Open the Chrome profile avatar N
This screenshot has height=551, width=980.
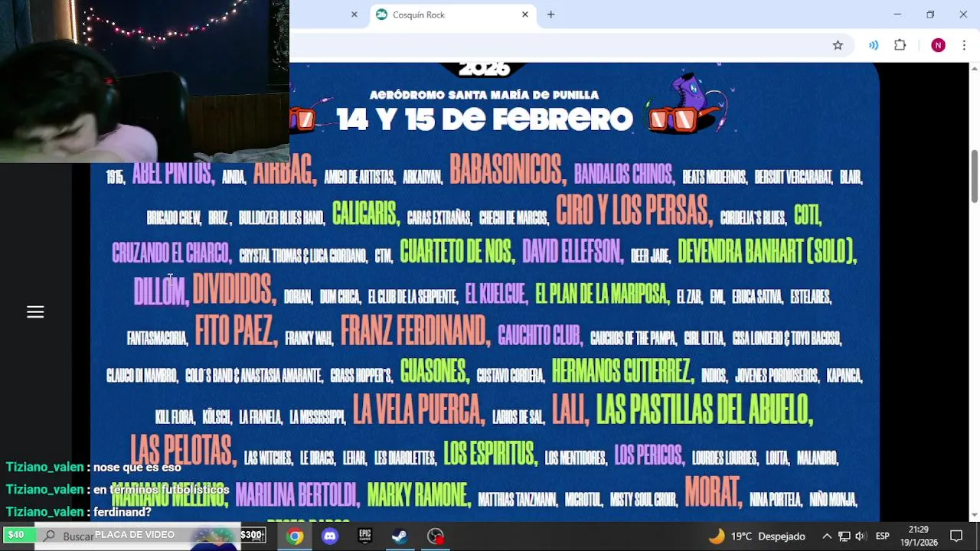coord(938,45)
